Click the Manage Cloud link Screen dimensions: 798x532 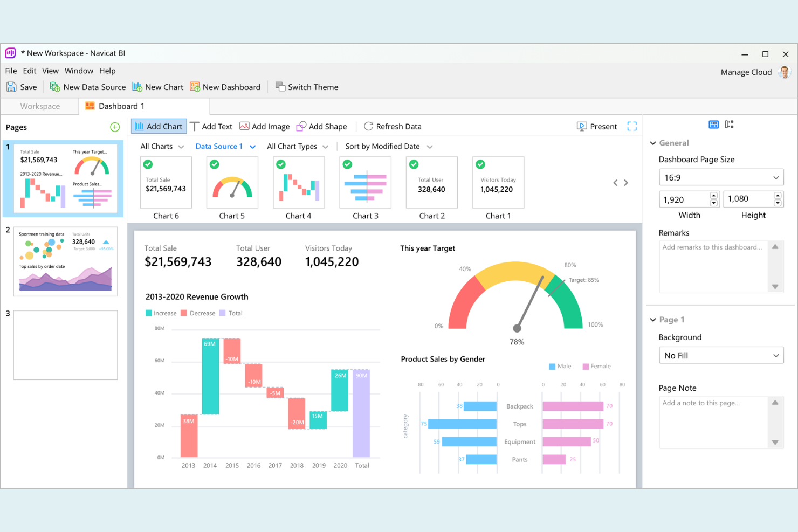pyautogui.click(x=746, y=72)
